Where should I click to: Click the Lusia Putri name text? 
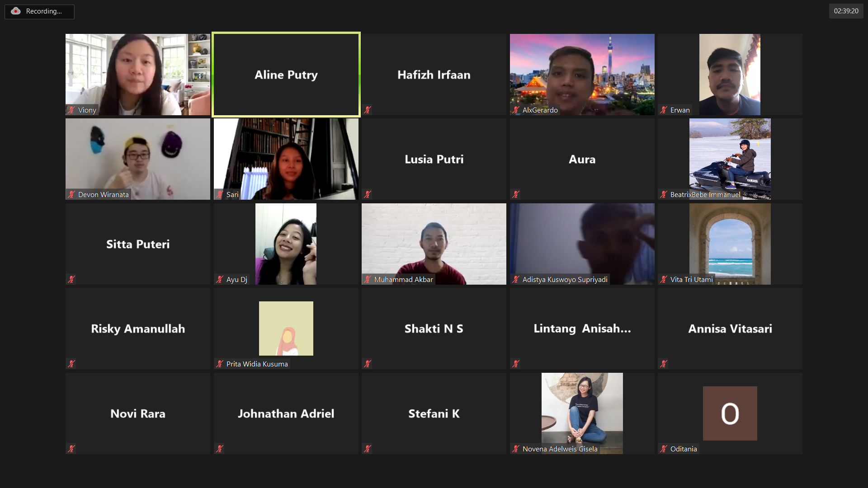point(434,159)
